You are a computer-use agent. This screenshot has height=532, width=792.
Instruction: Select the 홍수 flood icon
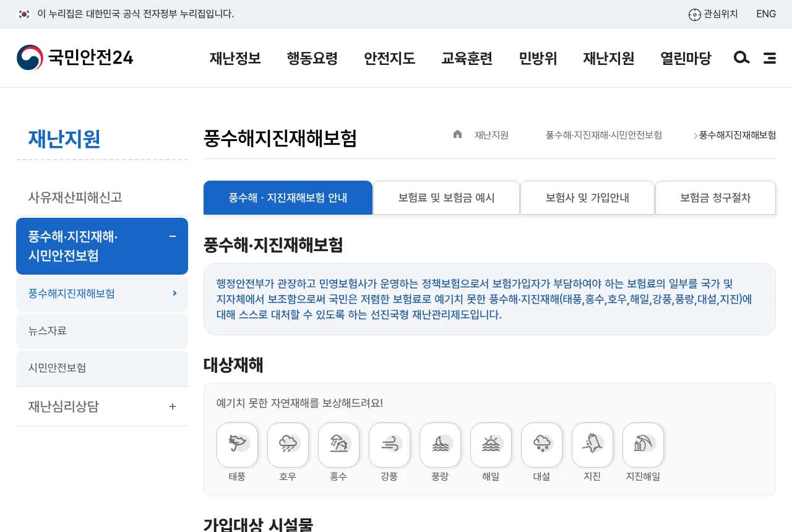[338, 445]
